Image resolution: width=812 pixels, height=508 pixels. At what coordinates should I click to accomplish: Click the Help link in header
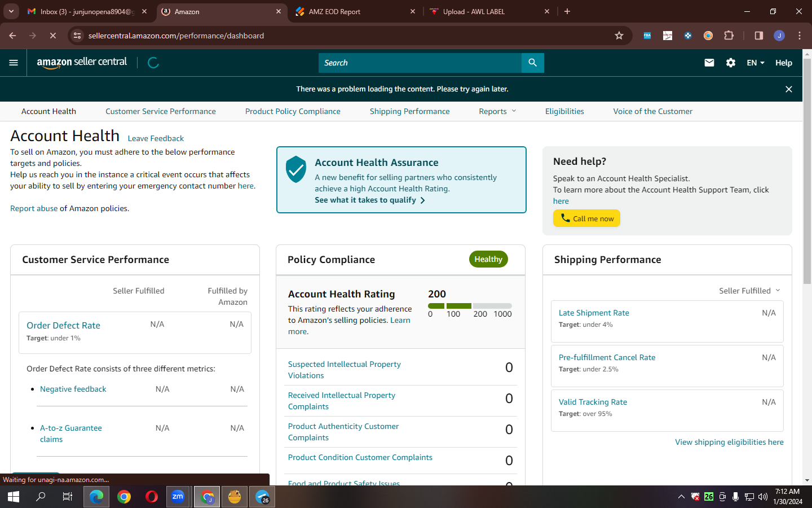[x=784, y=63]
